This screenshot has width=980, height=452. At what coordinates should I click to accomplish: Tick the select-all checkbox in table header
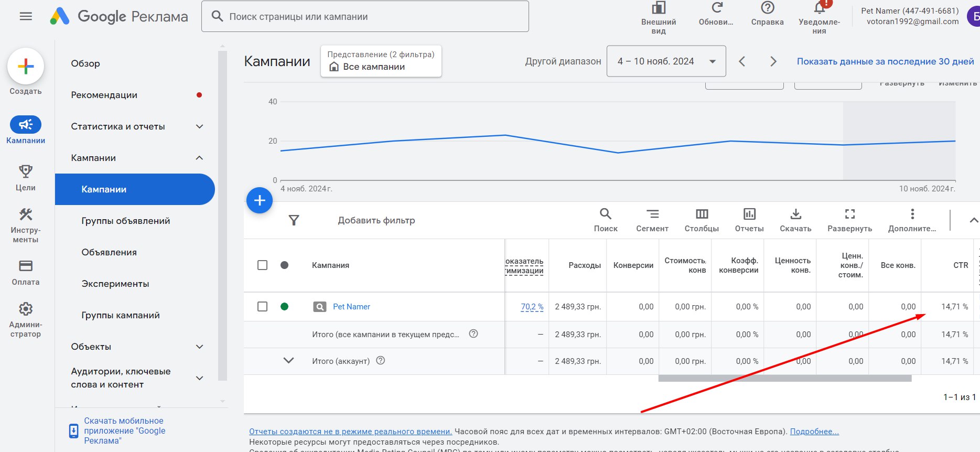point(263,265)
